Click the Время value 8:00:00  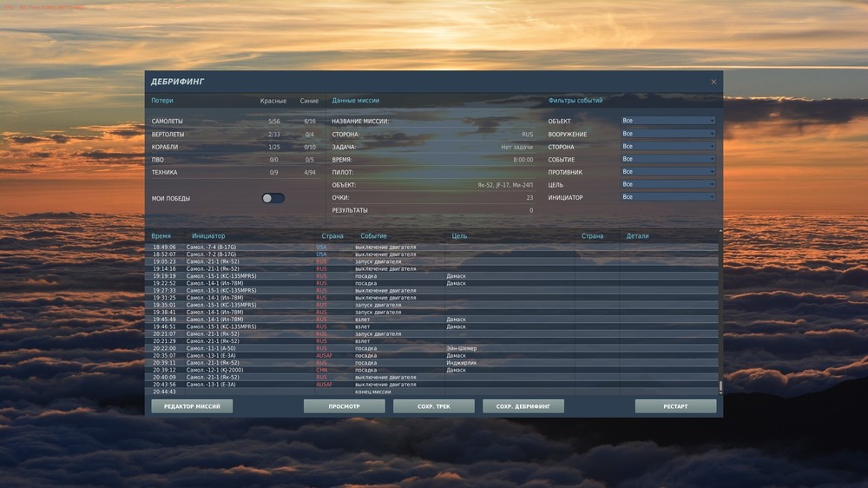523,160
